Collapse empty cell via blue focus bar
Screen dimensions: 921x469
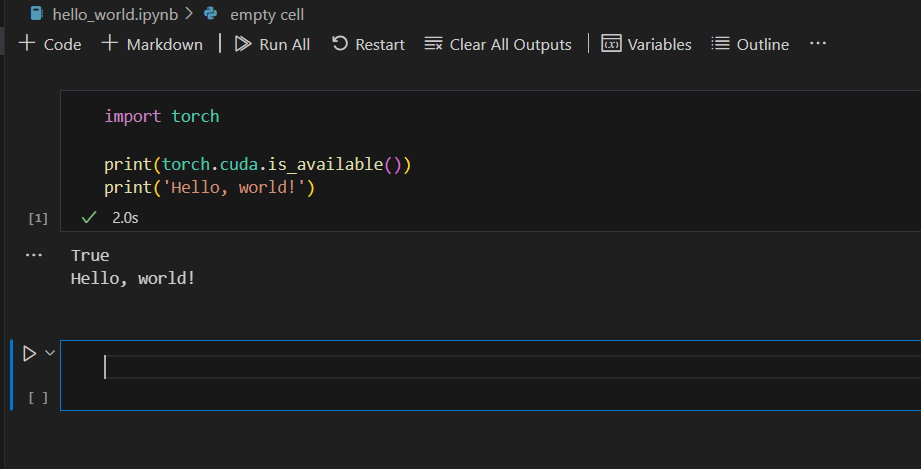[x=12, y=375]
